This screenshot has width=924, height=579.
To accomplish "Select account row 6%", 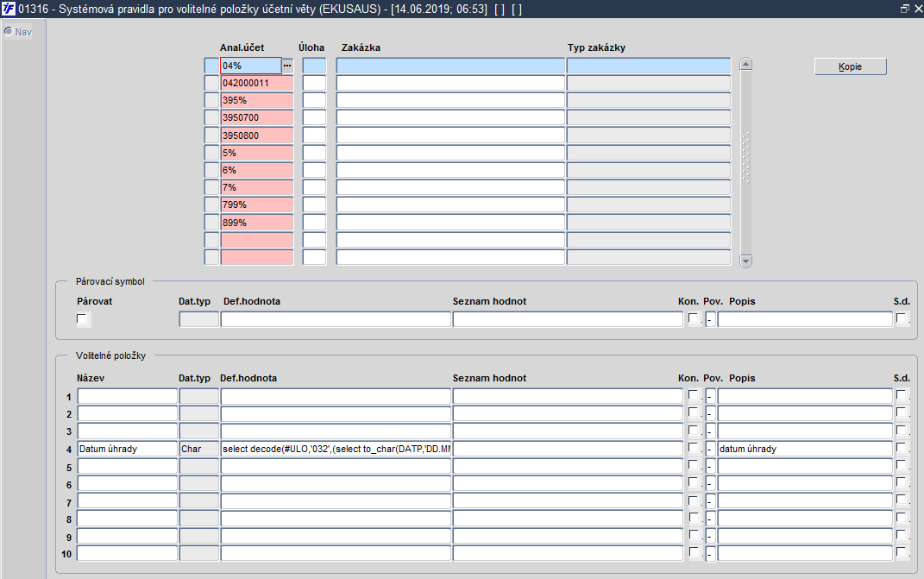I will (x=257, y=170).
